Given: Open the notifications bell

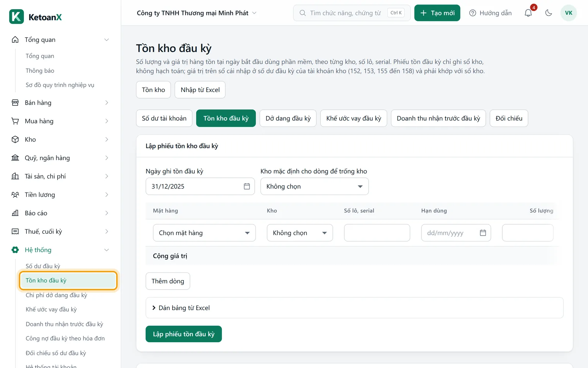Looking at the screenshot, I should [528, 13].
